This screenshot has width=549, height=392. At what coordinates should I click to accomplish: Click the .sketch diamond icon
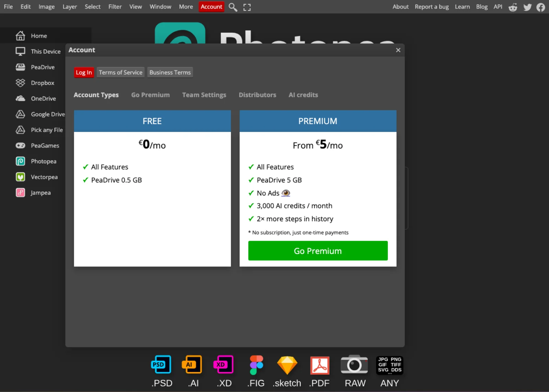(x=287, y=365)
